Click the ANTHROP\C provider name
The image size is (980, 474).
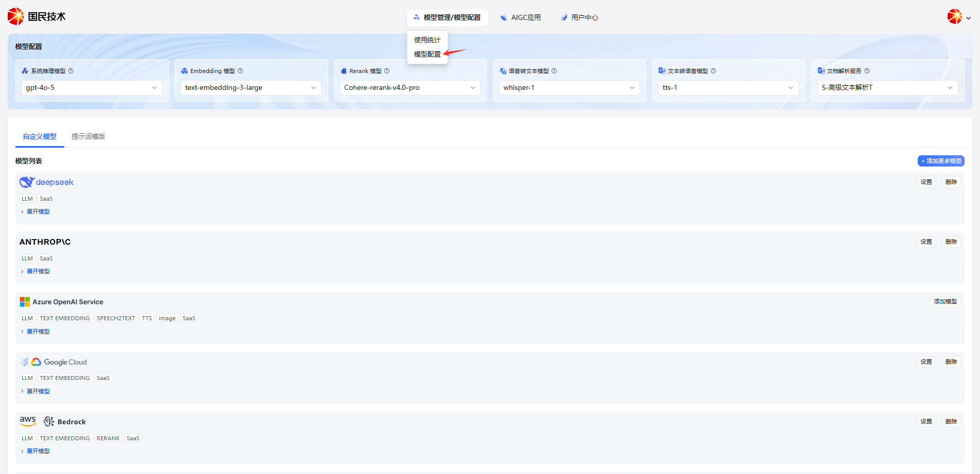coord(45,242)
